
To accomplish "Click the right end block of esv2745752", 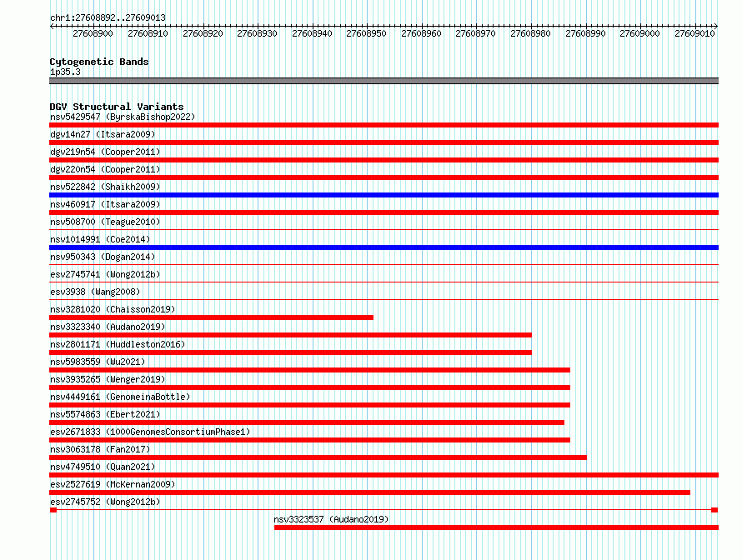I will 714,510.
